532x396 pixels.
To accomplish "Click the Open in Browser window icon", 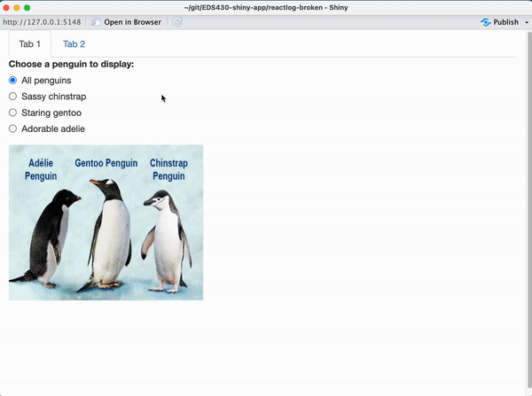I will [x=96, y=21].
